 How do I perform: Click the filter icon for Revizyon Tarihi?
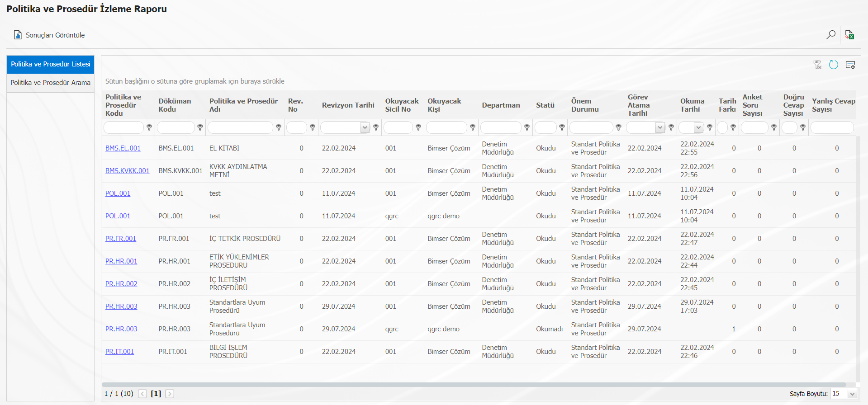coord(375,127)
